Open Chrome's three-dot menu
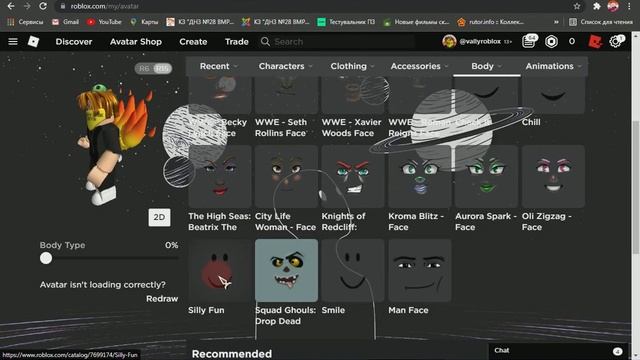Viewport: 640px width, 360px height. click(x=630, y=6)
